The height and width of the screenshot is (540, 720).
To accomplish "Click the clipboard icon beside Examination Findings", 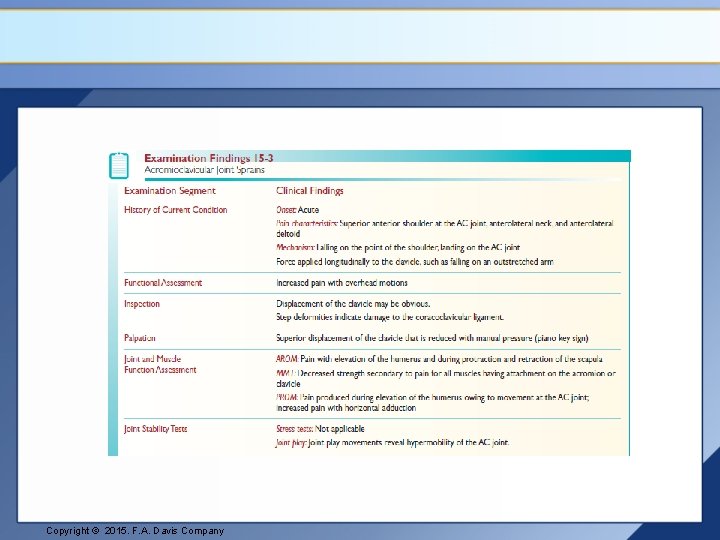I will tap(119, 165).
